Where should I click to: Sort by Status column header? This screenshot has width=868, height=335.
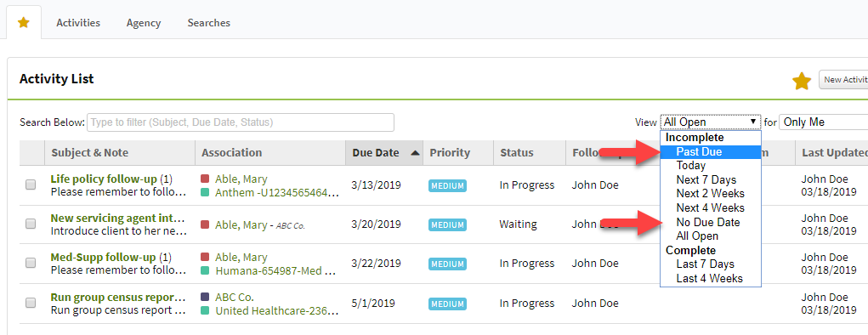[x=529, y=153]
